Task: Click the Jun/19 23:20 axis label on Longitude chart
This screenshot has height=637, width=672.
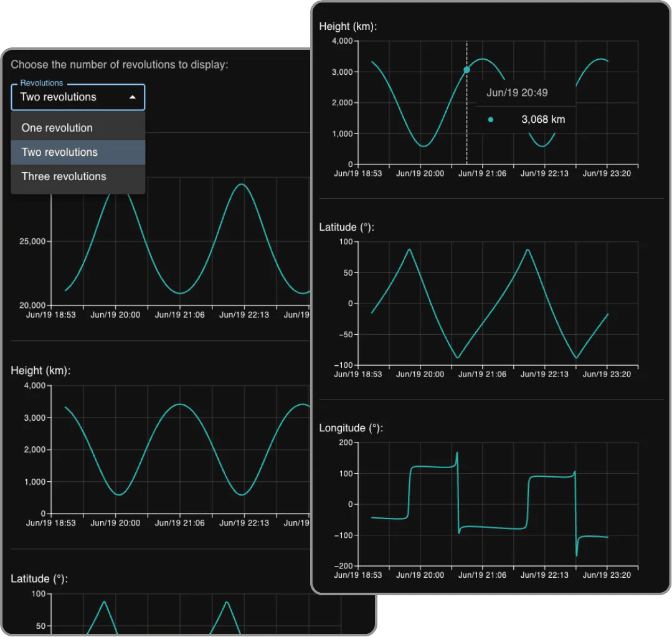Action: (x=605, y=575)
